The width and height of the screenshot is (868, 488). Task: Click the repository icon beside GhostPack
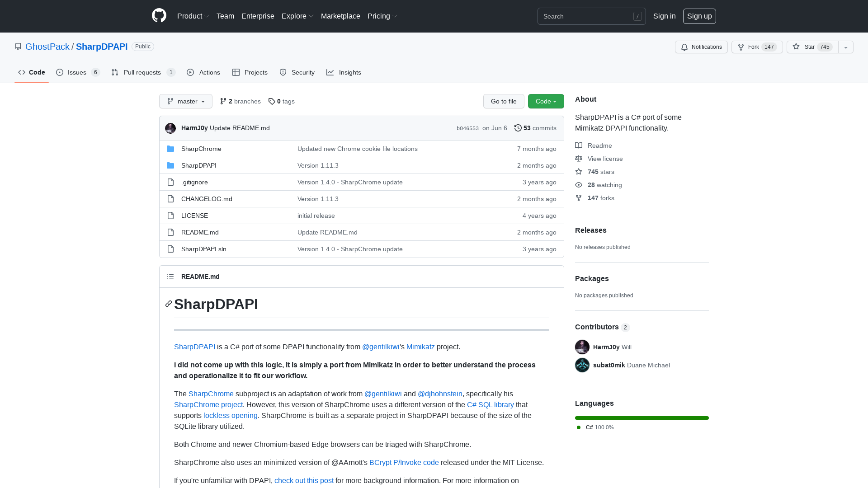click(x=18, y=47)
